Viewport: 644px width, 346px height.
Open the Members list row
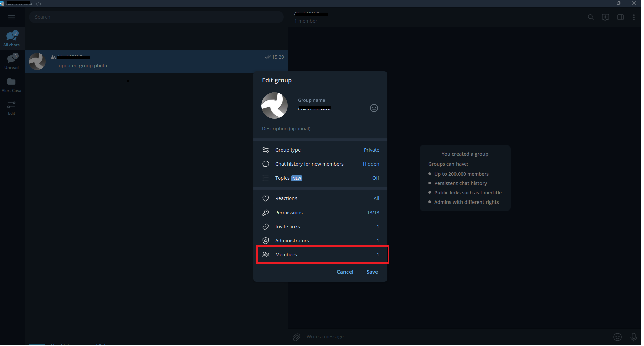click(x=320, y=255)
